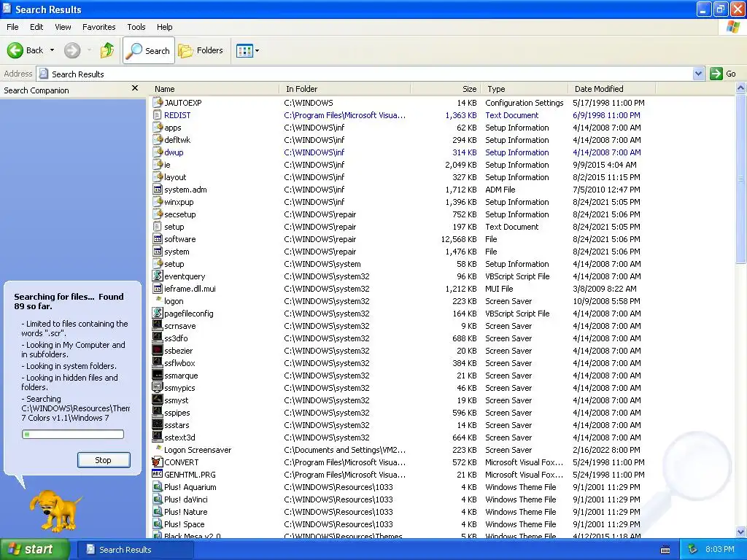Click the secsetup file name
Image resolution: width=747 pixels, height=560 pixels.
pos(179,214)
